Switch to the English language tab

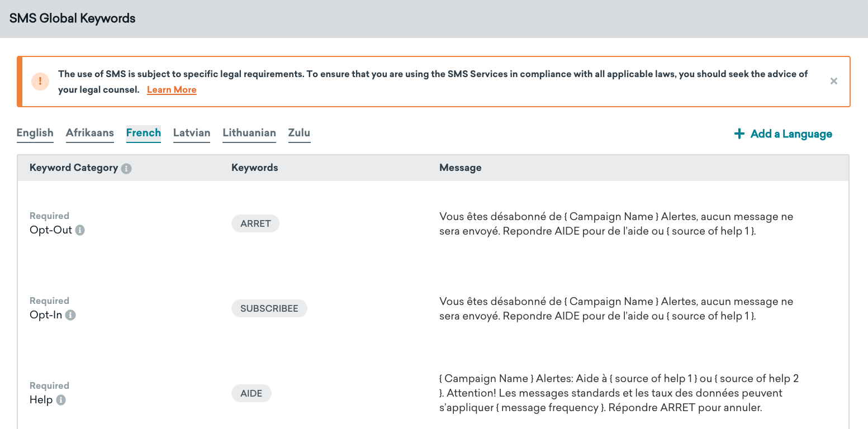tap(35, 133)
